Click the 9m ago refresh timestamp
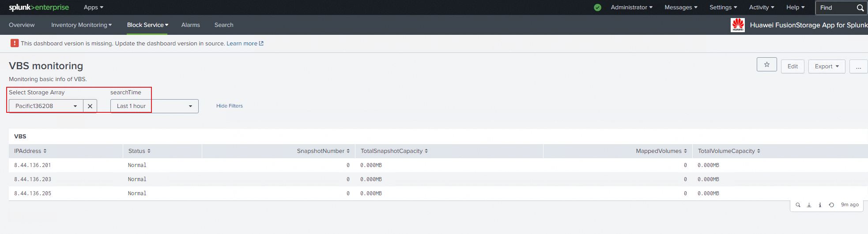The width and height of the screenshot is (868, 234). point(850,205)
